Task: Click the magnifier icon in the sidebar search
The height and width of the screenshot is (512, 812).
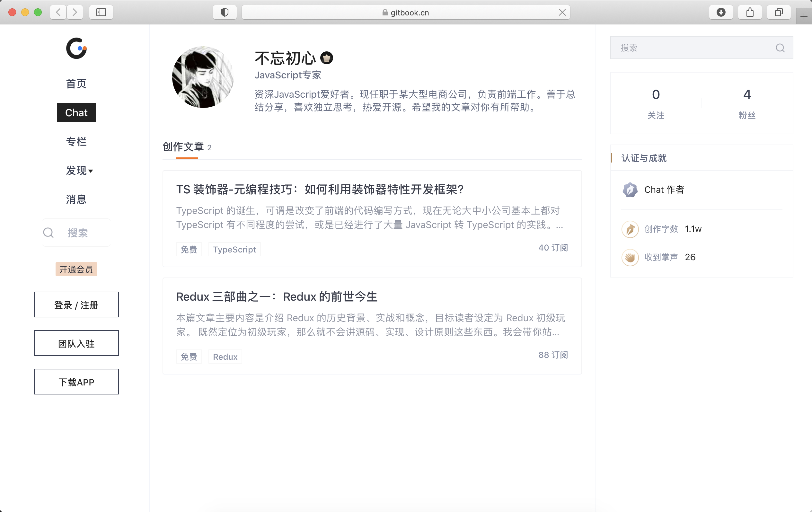Action: [48, 232]
